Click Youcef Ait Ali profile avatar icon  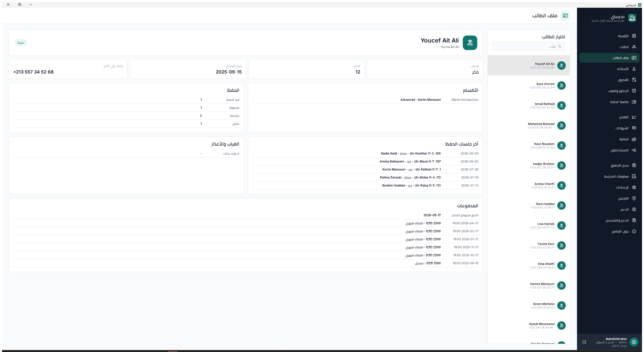click(x=470, y=43)
